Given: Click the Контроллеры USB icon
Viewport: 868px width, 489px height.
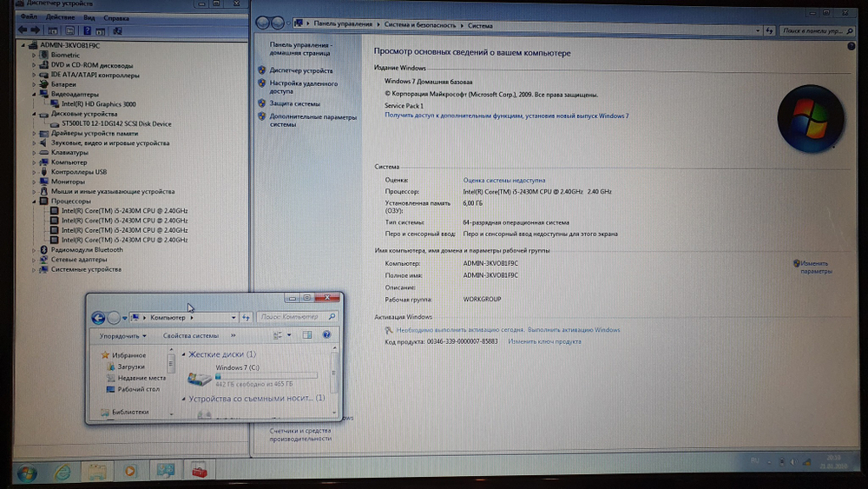Looking at the screenshot, I should pyautogui.click(x=43, y=172).
